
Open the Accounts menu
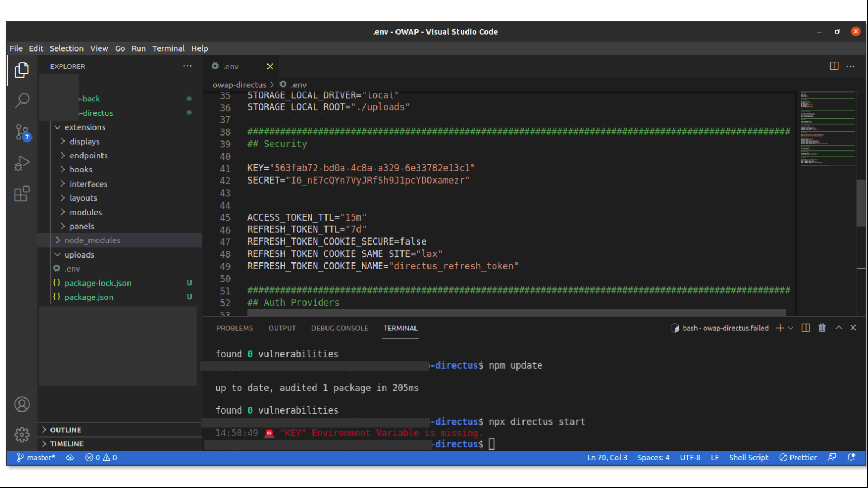tap(22, 404)
